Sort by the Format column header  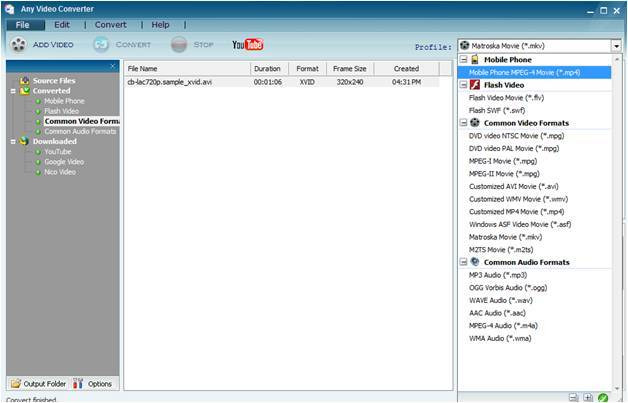pos(307,69)
